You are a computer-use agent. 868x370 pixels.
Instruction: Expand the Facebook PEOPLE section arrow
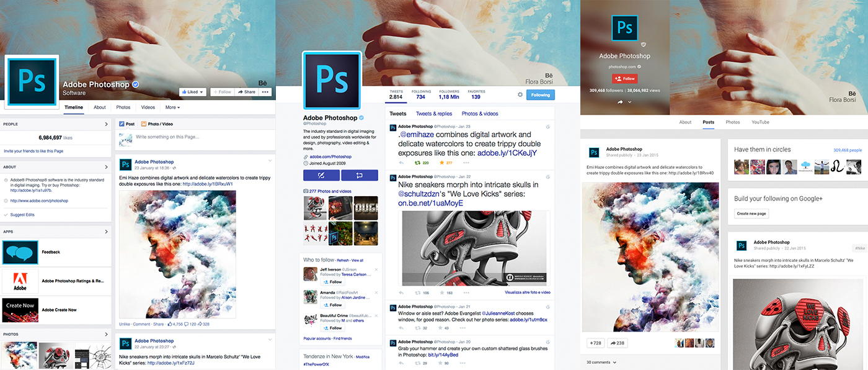107,124
